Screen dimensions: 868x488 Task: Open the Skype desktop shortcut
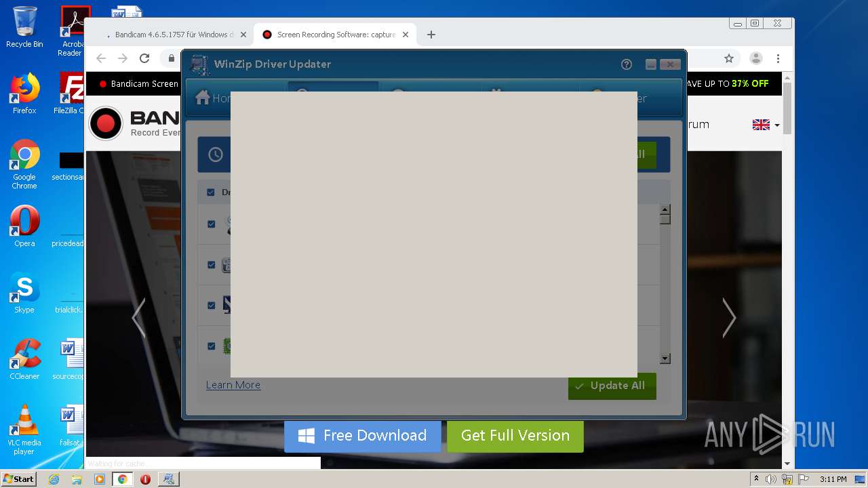[x=24, y=293]
